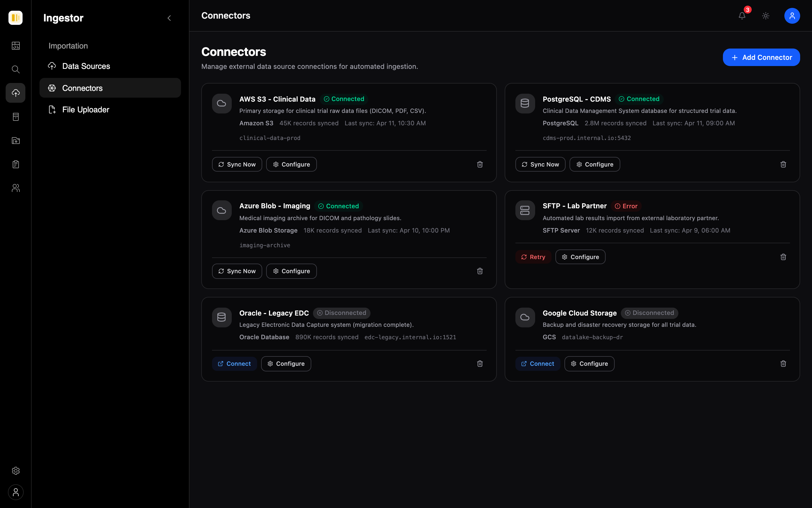Configure the Azure Blob - Imaging connector
The height and width of the screenshot is (508, 812).
click(291, 271)
